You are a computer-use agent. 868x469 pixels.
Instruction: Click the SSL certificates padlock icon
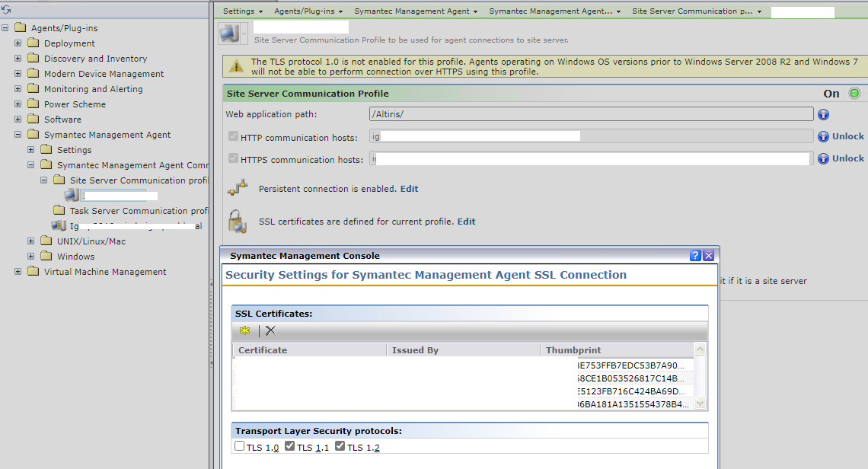238,221
